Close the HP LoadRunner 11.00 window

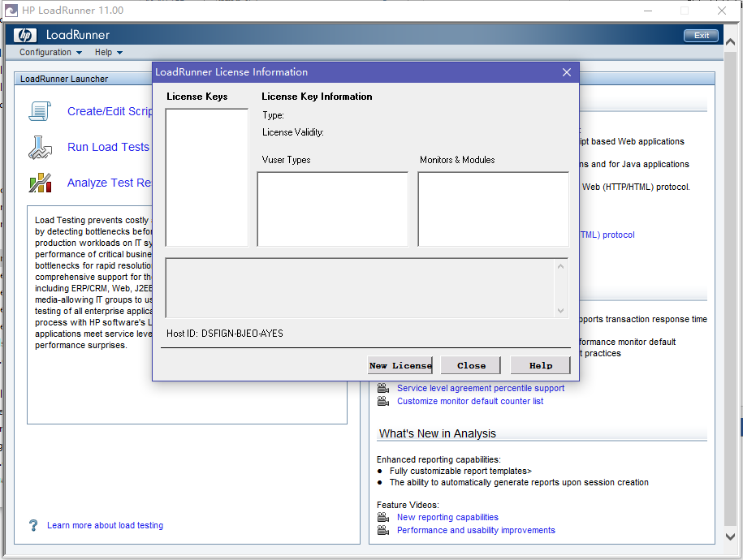pos(722,11)
